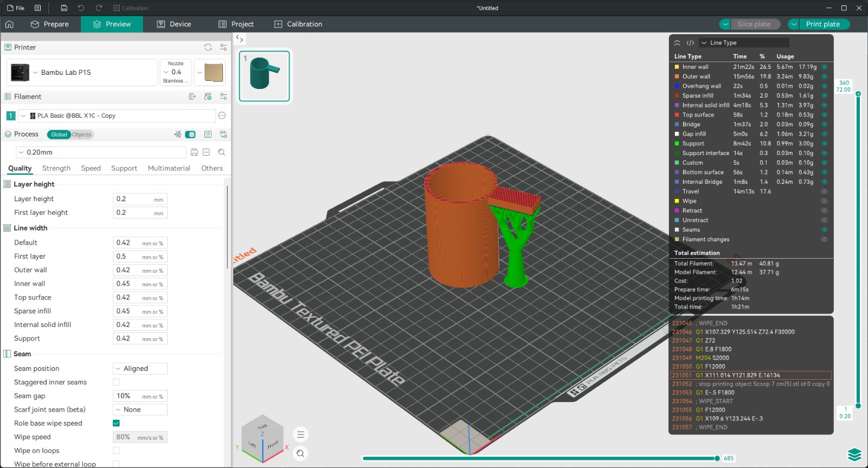Image resolution: width=868 pixels, height=468 pixels.
Task: Go to the Home screen icon
Action: click(x=9, y=24)
